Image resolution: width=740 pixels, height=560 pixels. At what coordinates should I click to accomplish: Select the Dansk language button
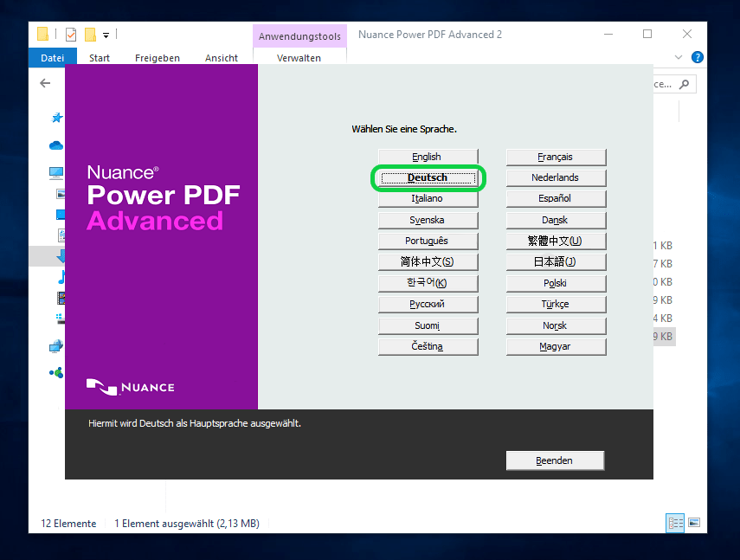pyautogui.click(x=556, y=220)
